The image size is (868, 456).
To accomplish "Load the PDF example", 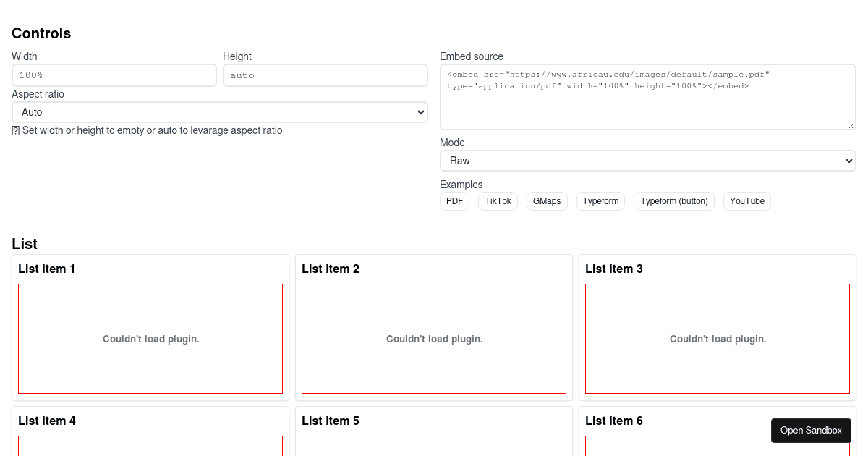I will click(454, 201).
